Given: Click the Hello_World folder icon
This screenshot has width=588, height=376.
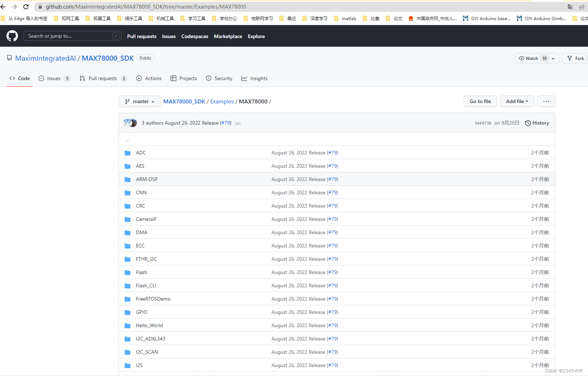Looking at the screenshot, I should click(x=128, y=326).
